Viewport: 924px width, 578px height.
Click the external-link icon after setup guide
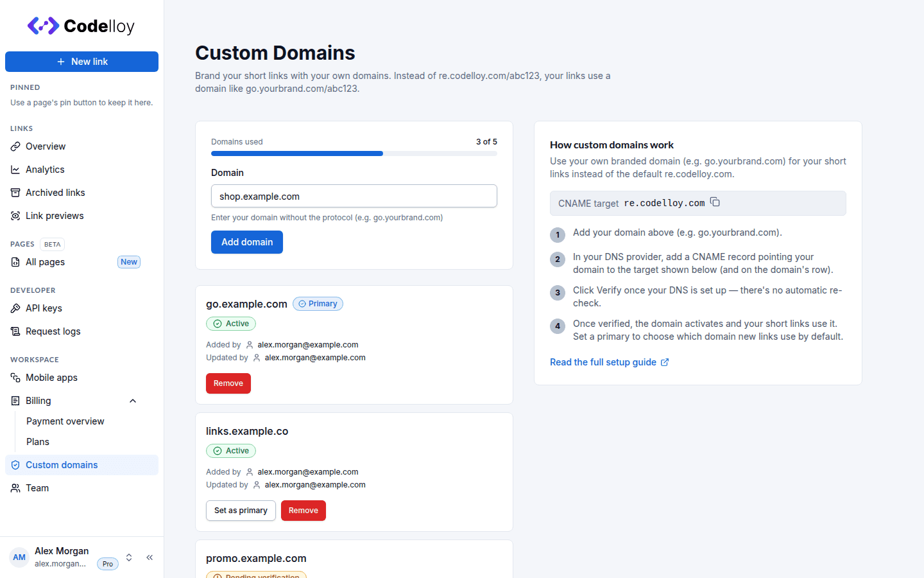pyautogui.click(x=665, y=362)
